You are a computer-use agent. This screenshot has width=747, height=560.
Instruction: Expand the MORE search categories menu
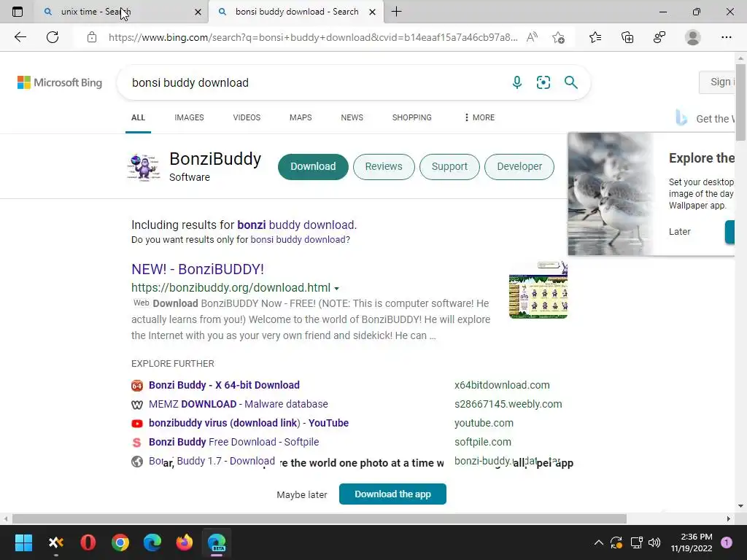[x=480, y=117]
